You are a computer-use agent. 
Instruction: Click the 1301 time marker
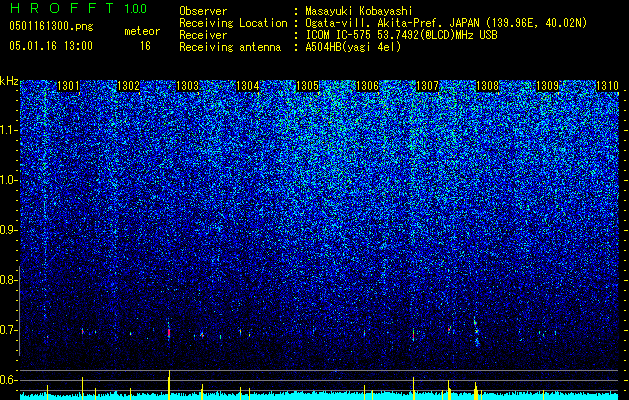68,86
